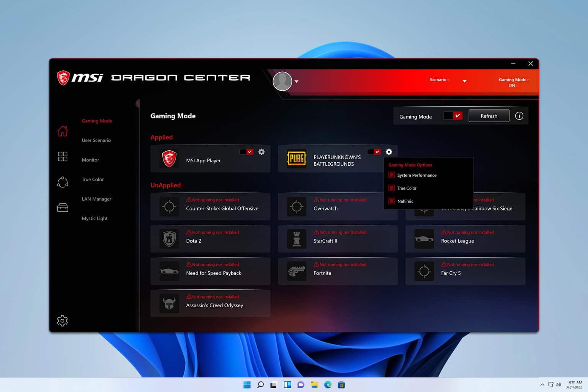
Task: Open the Home section icon in sidebar
Action: click(x=63, y=131)
